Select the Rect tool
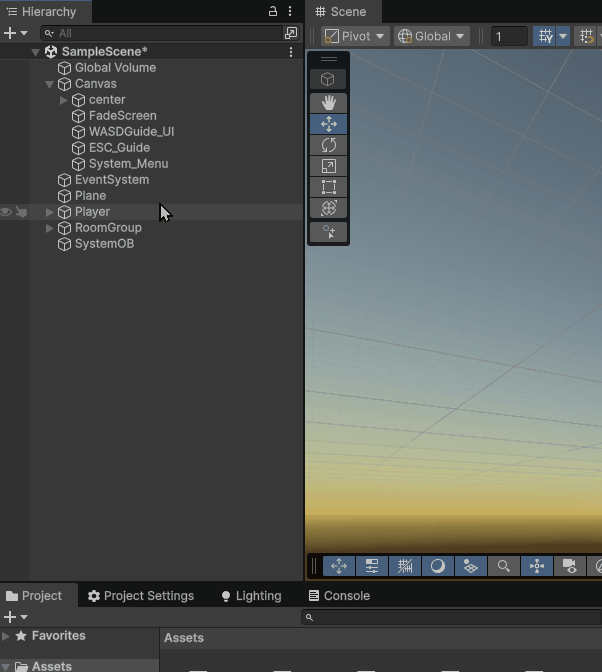 (x=329, y=187)
